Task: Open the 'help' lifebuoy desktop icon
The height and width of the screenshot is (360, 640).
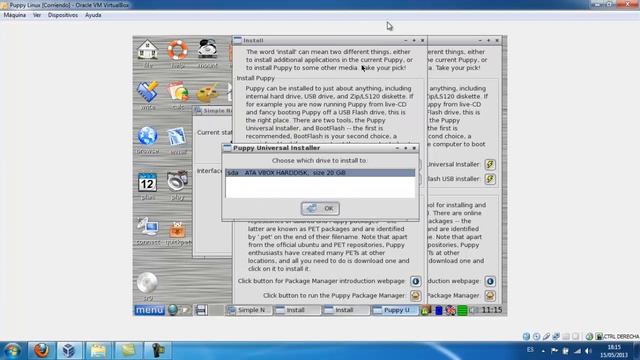Action: pos(178,50)
